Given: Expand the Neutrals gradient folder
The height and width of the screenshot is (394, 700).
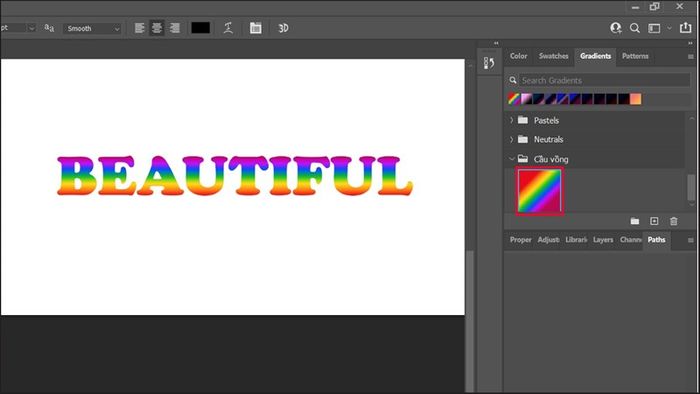Looking at the screenshot, I should (x=512, y=139).
